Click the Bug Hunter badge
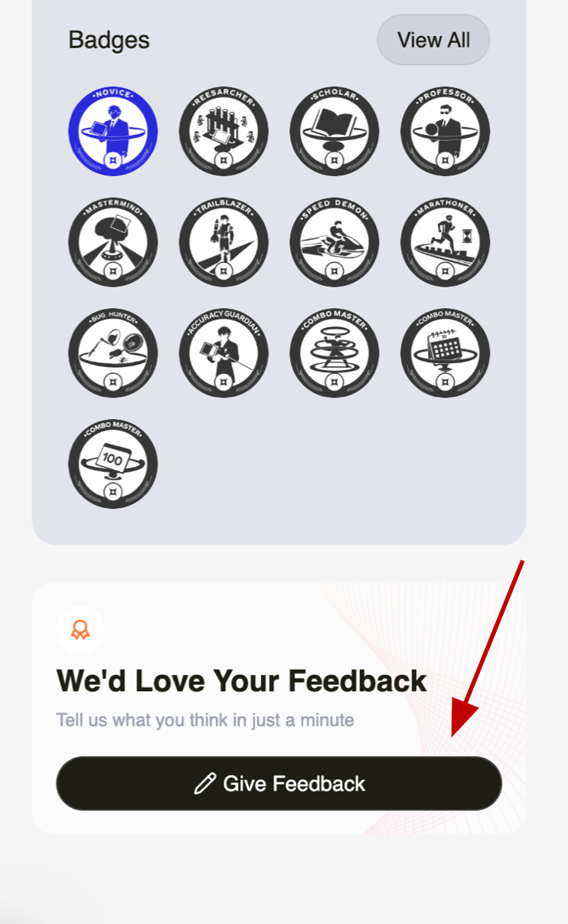 113,353
